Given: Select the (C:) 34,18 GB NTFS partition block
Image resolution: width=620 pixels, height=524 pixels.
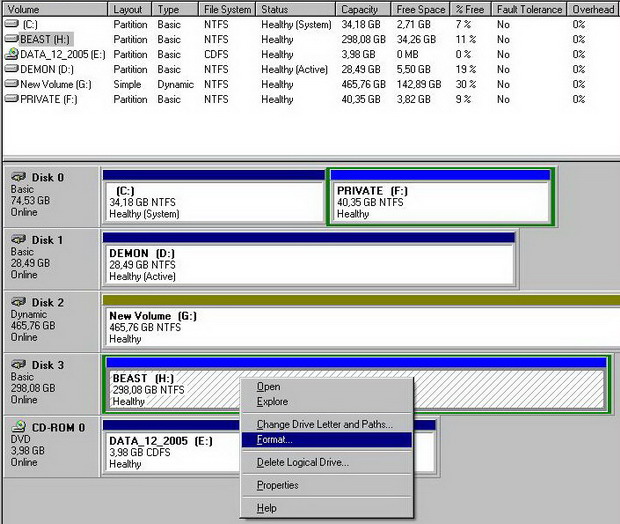Looking at the screenshot, I should coord(214,197).
